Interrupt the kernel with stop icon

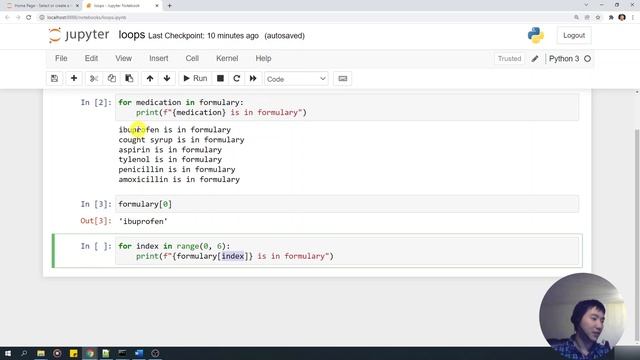pyautogui.click(x=220, y=78)
